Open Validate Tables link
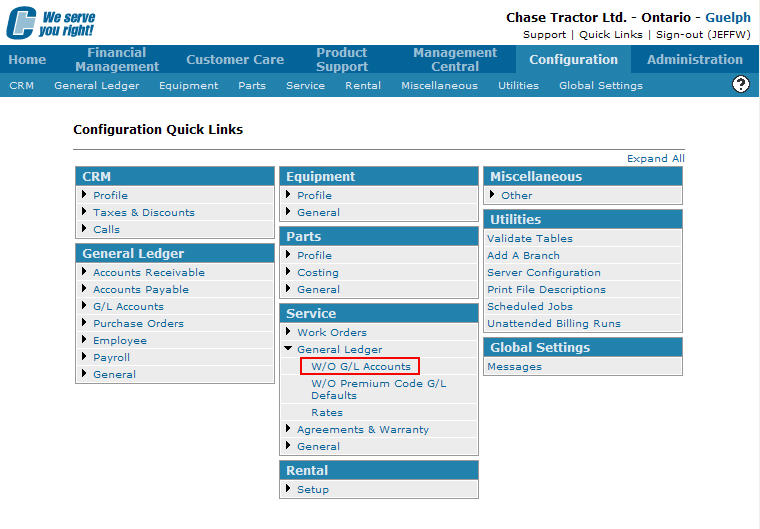The width and height of the screenshot is (760, 529). [x=530, y=239]
